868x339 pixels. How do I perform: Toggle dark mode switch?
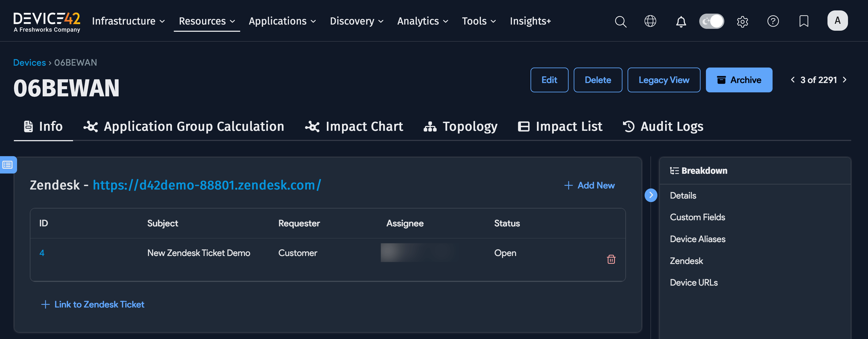(711, 21)
